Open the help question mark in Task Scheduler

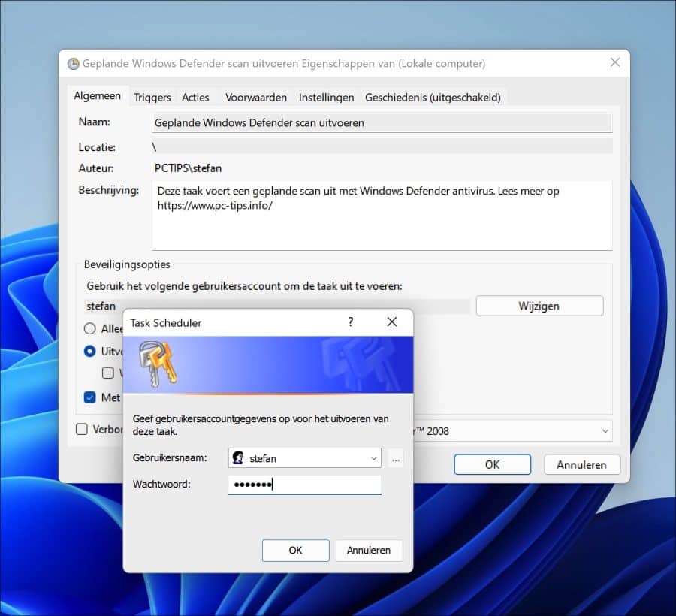click(x=351, y=322)
